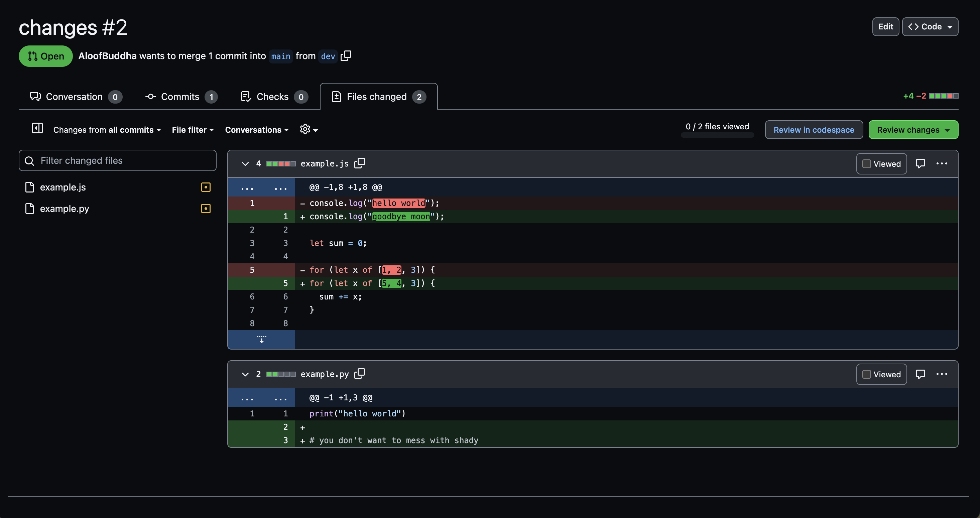Switch to the Conversation tab
This screenshot has height=518, width=980.
point(75,97)
